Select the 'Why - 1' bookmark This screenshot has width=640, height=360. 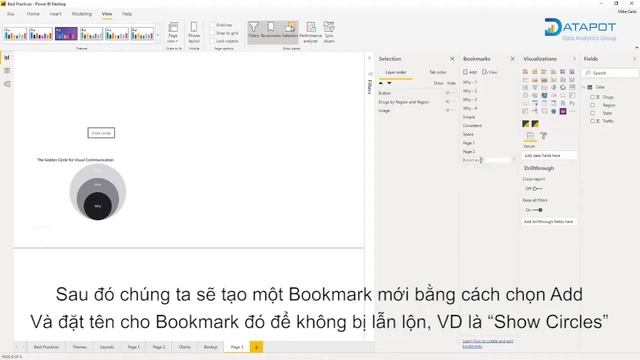[470, 82]
